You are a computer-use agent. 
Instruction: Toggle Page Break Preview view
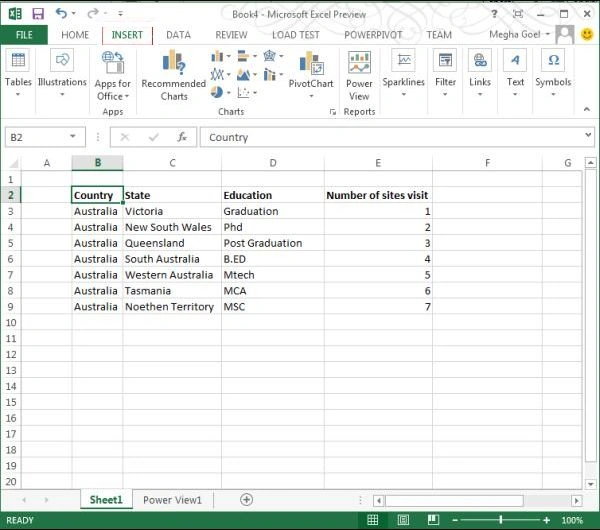click(x=433, y=520)
